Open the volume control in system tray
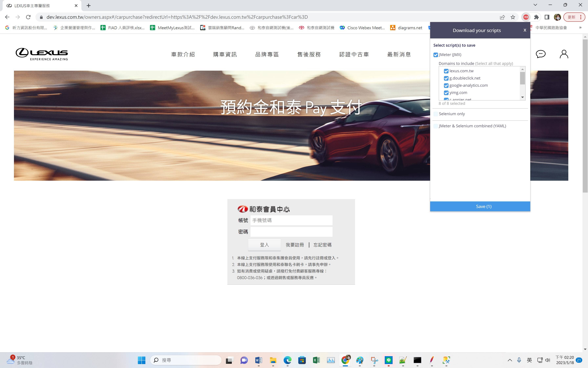The image size is (588, 368). 547,360
